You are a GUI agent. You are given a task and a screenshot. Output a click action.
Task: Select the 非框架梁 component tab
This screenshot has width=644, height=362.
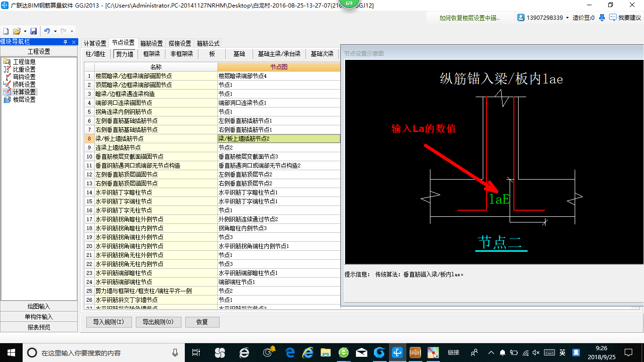click(182, 54)
